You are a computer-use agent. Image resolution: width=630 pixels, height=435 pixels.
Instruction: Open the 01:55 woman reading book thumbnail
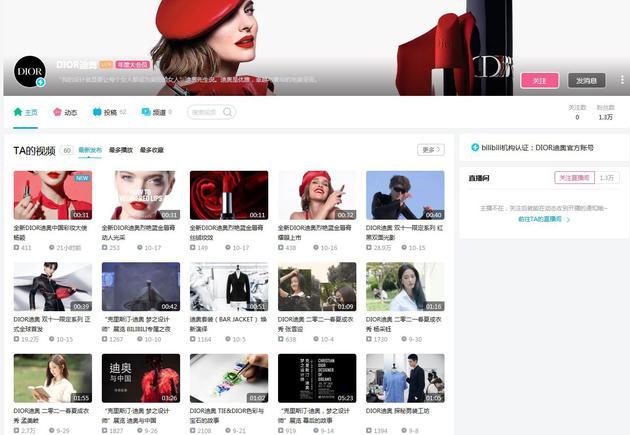point(53,378)
